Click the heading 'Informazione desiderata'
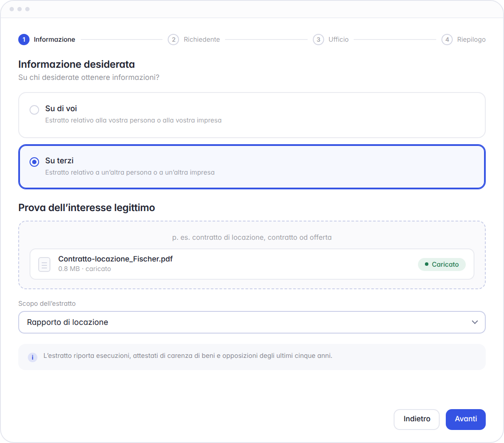Image resolution: width=504 pixels, height=443 pixels. point(76,64)
